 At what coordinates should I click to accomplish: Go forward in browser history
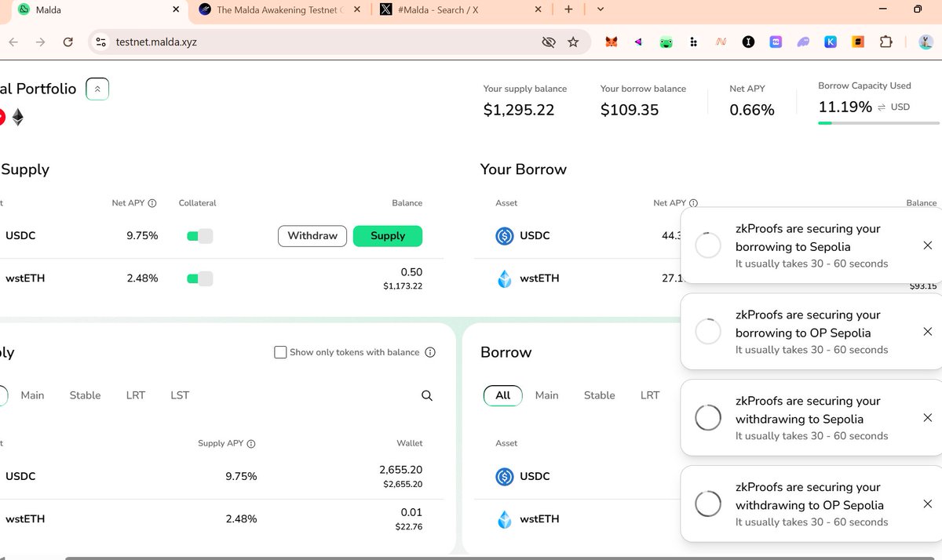point(40,42)
